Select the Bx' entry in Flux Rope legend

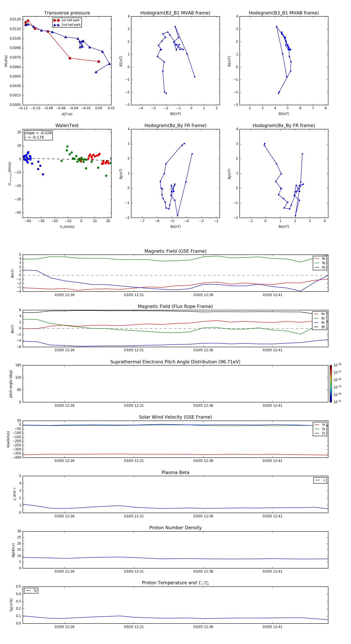click(x=320, y=314)
